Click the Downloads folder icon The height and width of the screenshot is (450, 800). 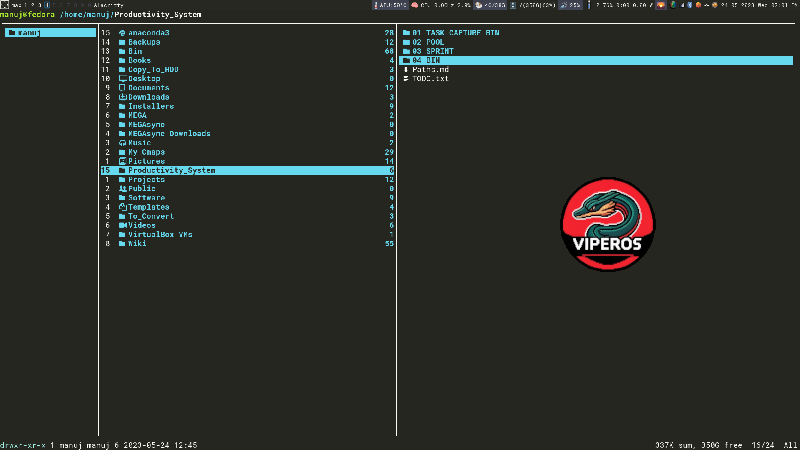click(x=122, y=97)
